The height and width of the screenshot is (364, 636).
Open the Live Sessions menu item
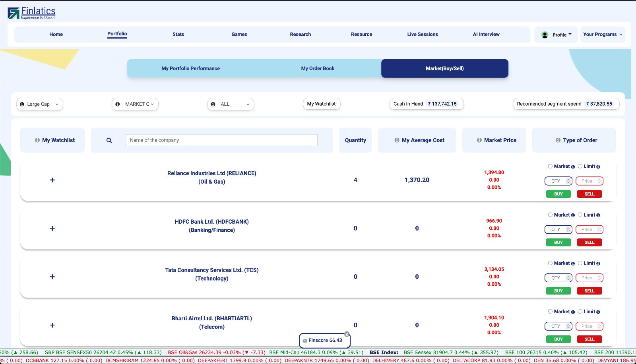click(423, 35)
